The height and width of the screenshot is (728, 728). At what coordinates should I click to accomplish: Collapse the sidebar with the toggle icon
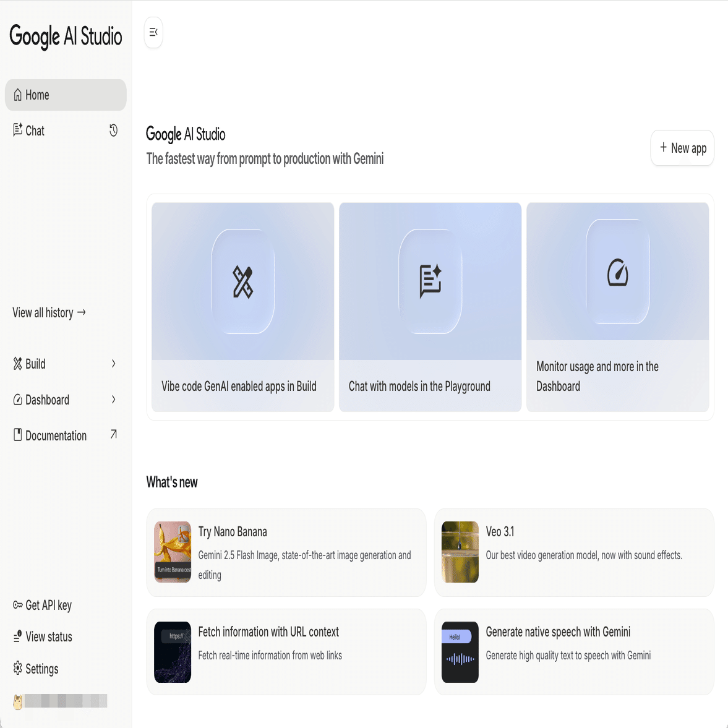tap(153, 32)
